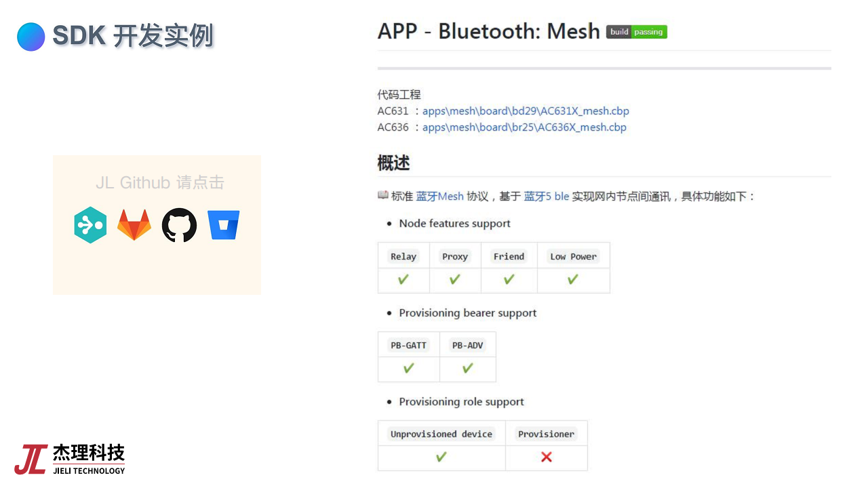The width and height of the screenshot is (868, 488).
Task: Click the teal hexagon Gitee-style icon
Action: point(90,225)
